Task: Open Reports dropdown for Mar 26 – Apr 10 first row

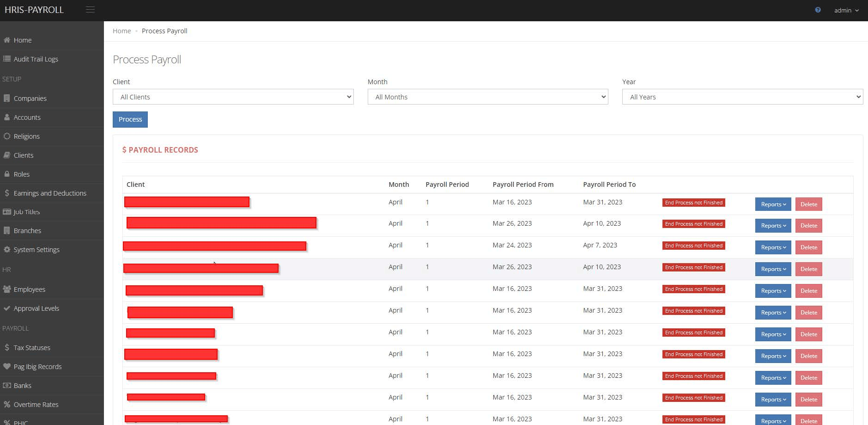Action: pos(773,226)
